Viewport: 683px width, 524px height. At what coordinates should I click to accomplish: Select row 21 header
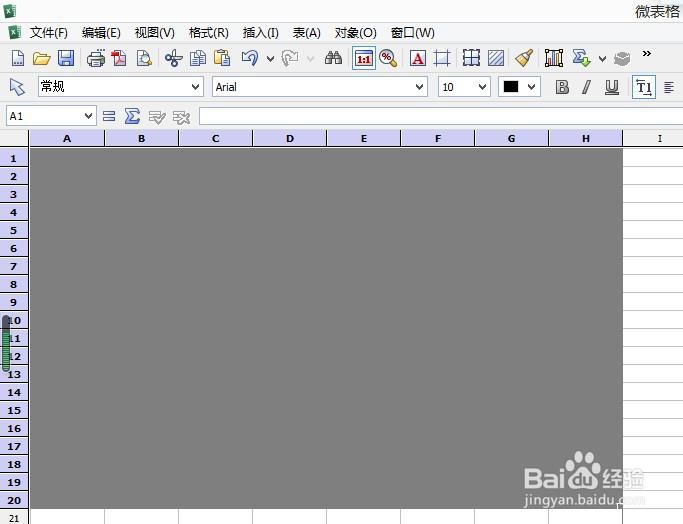(x=14, y=518)
